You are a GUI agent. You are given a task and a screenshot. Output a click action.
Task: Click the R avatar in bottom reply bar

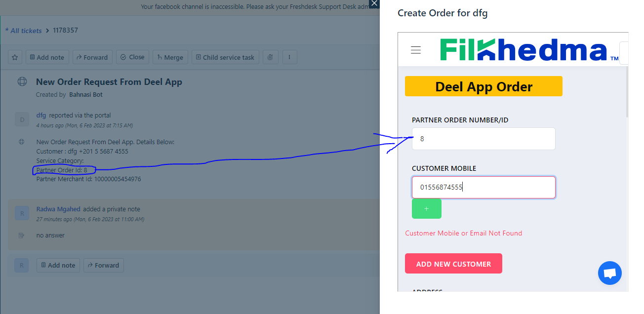click(x=22, y=265)
